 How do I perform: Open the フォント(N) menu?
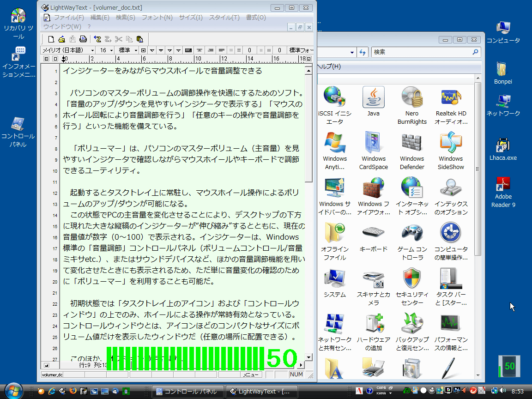157,18
